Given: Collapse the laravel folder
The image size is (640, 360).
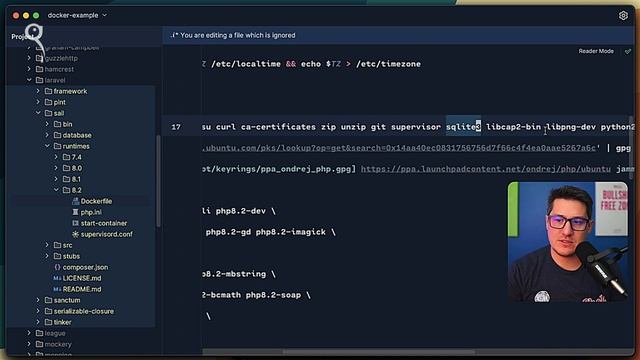Looking at the screenshot, I should click(x=29, y=80).
